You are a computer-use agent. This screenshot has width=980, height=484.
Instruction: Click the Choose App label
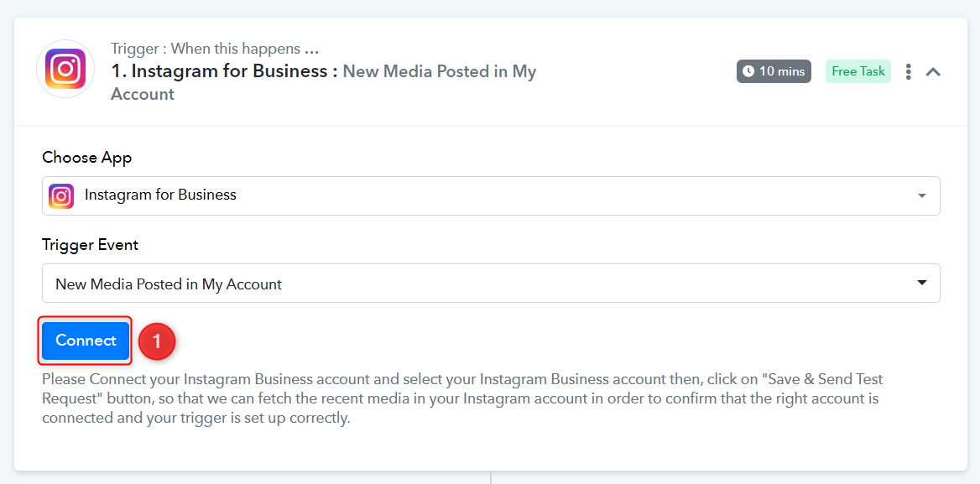point(87,158)
